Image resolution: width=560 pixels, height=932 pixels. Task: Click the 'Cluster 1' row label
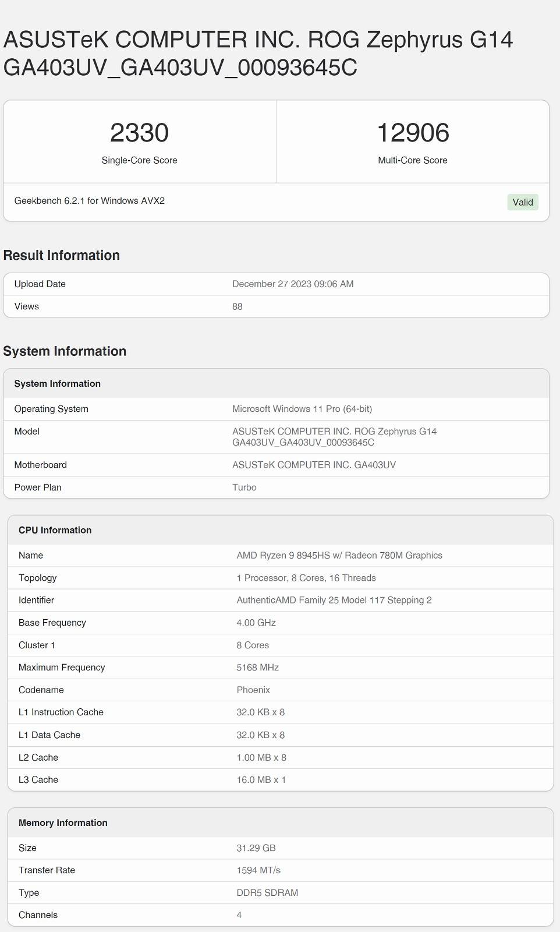click(37, 645)
